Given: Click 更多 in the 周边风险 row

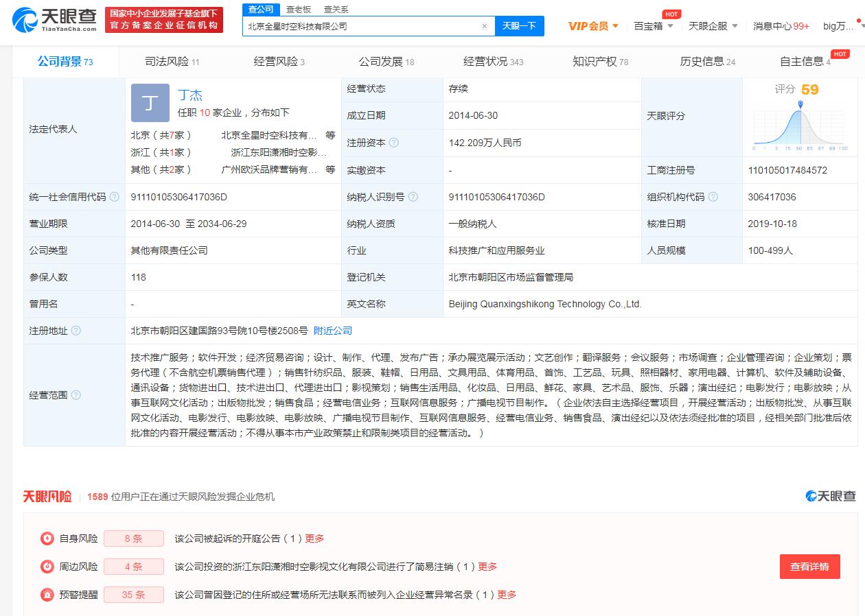Looking at the screenshot, I should (x=487, y=567).
